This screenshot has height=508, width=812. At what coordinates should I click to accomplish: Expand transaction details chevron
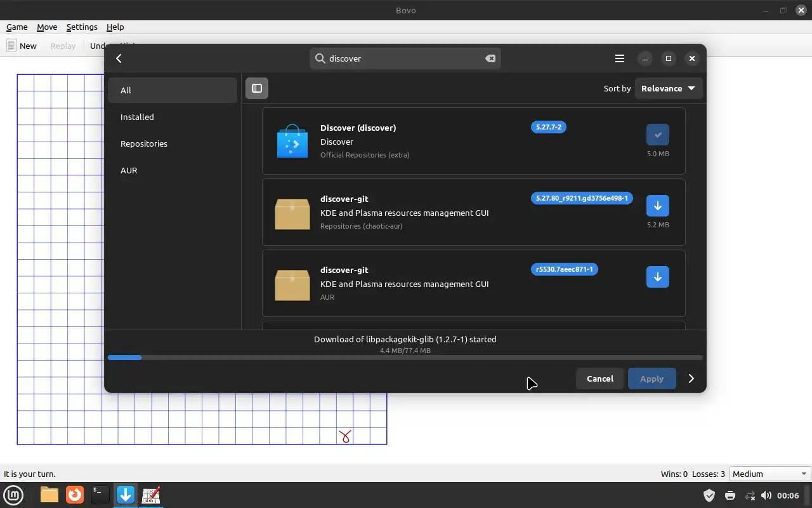tap(691, 378)
